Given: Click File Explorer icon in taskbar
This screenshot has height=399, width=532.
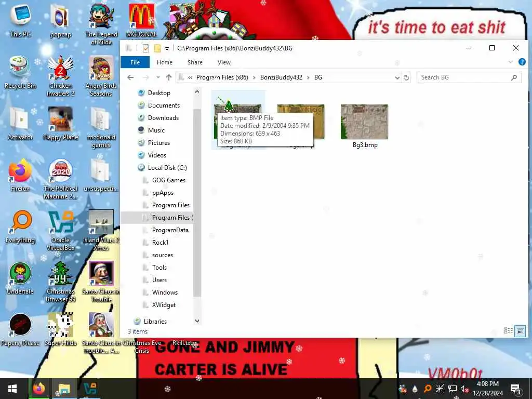Looking at the screenshot, I should pos(64,389).
